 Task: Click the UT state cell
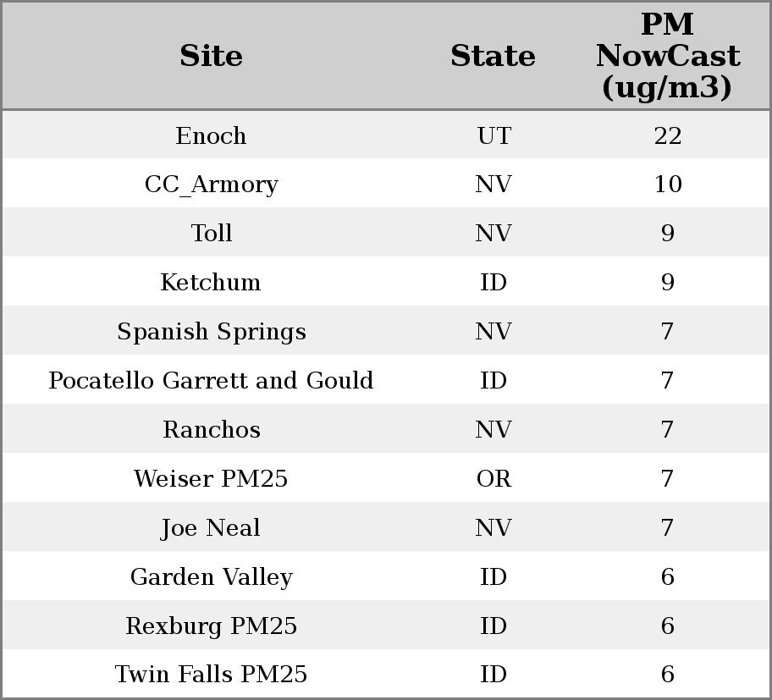(x=494, y=135)
